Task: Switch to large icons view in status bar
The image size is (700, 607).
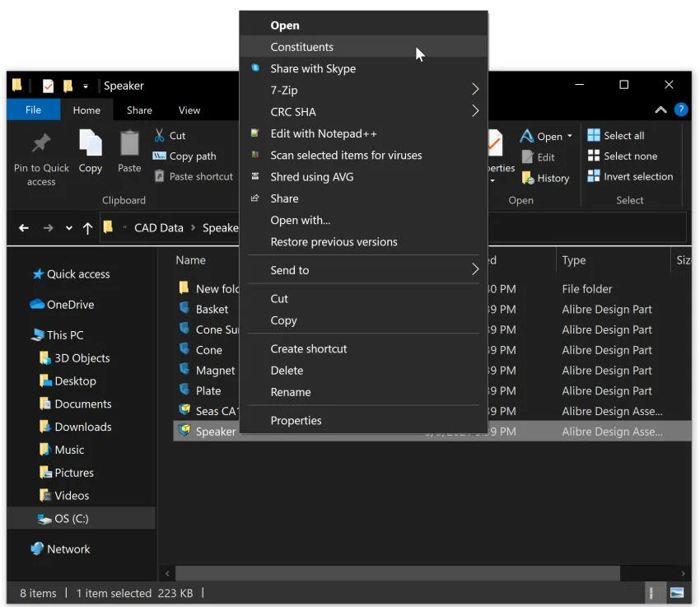Action: 677,593
